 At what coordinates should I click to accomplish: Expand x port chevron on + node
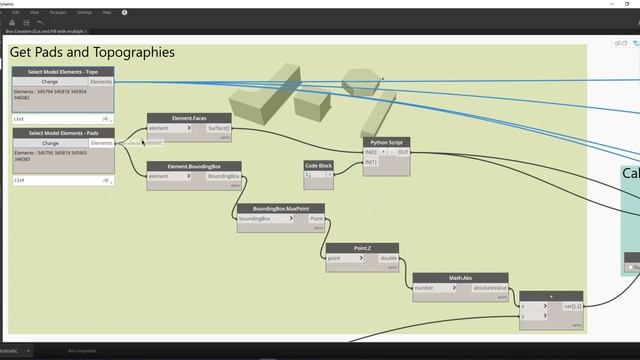pyautogui.click(x=544, y=306)
